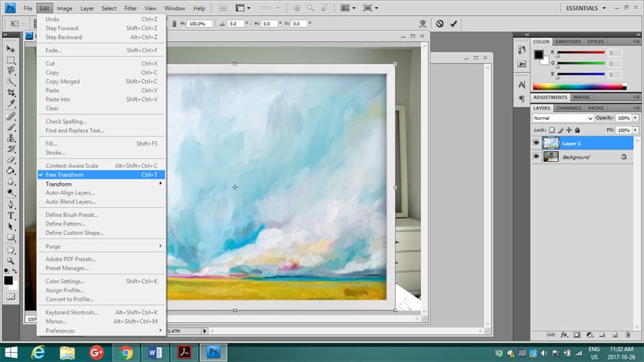Select the Crop tool

(11, 93)
